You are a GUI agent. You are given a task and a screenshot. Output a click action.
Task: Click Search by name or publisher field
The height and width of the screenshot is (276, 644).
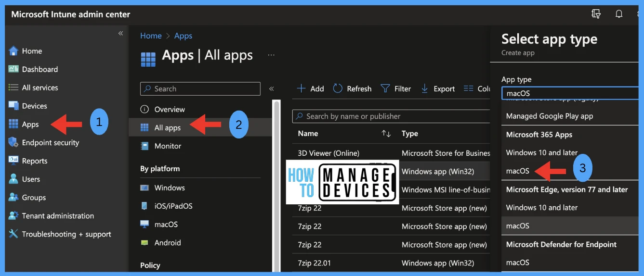tap(391, 116)
